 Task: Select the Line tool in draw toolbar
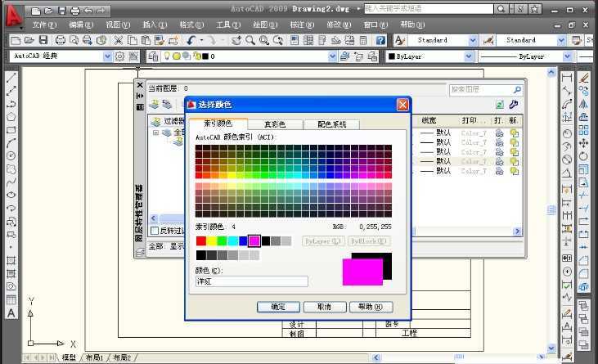(11, 78)
